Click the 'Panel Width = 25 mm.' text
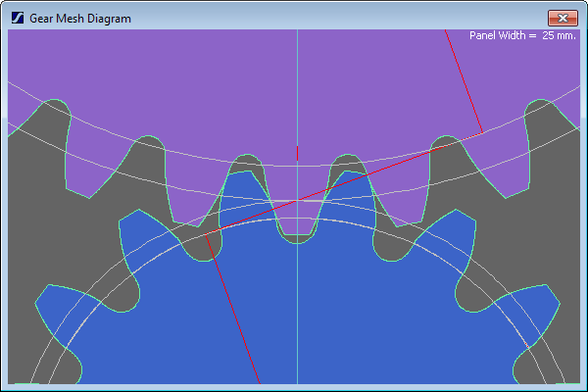The width and height of the screenshot is (588, 392). coord(522,35)
